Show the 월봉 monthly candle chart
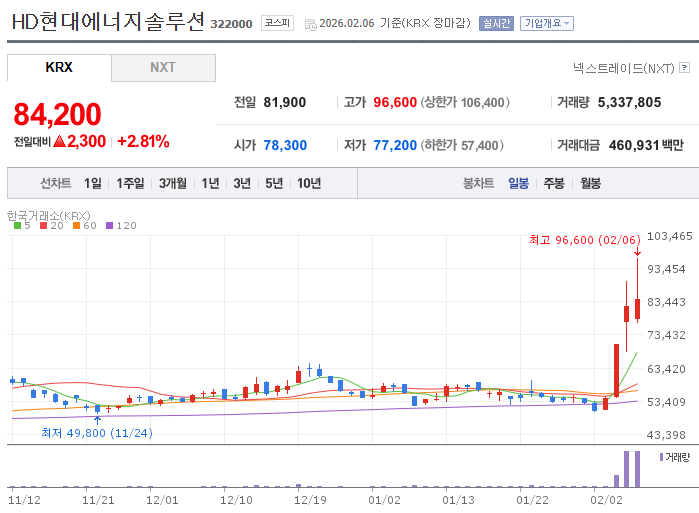This screenshot has height=513, width=699. pyautogui.click(x=590, y=183)
